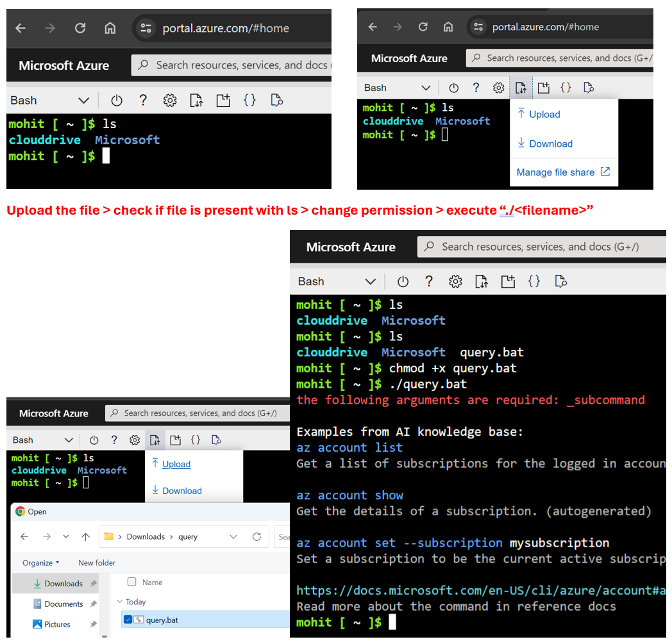Click home icon in top-right screenshot browser
This screenshot has width=672, height=644.
click(x=448, y=27)
